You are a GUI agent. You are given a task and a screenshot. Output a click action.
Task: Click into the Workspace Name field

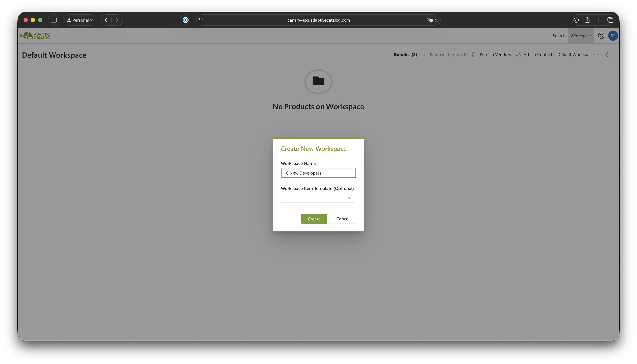[318, 173]
